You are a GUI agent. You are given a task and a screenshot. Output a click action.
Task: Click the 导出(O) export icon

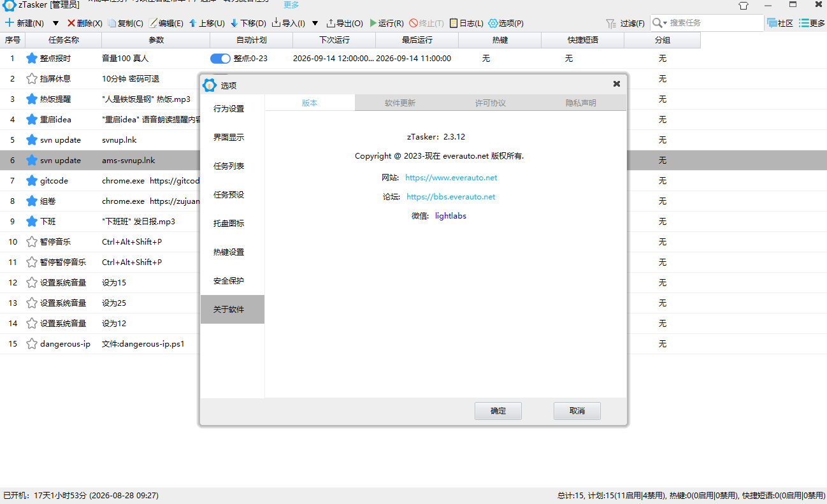pos(331,23)
